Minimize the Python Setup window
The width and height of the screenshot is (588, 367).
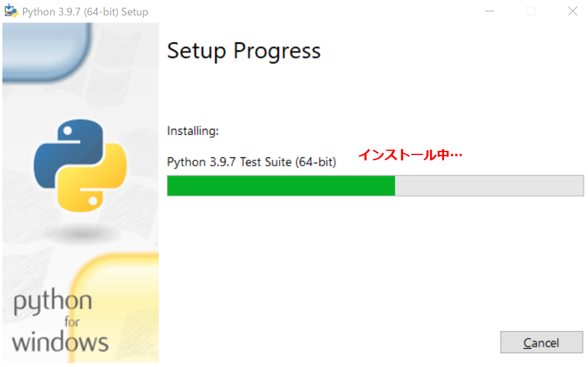pos(489,11)
